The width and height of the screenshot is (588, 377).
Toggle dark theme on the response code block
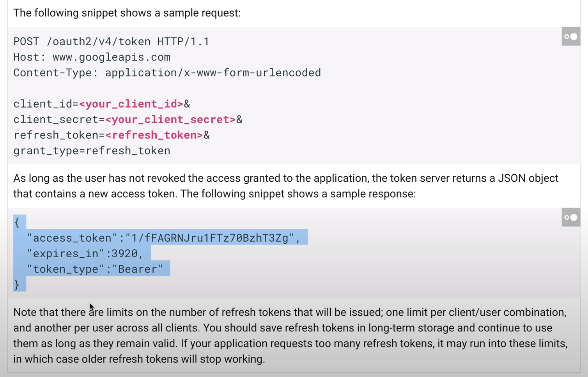(571, 217)
